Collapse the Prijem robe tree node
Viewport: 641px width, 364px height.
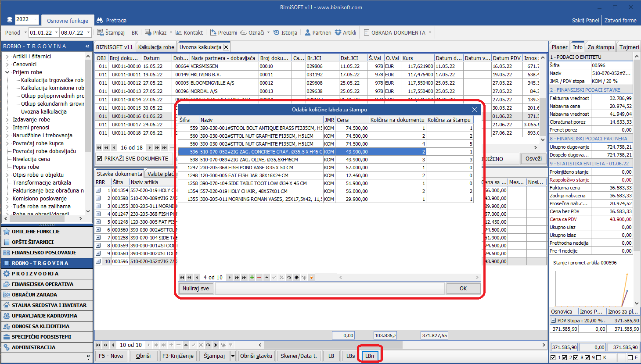7,72
